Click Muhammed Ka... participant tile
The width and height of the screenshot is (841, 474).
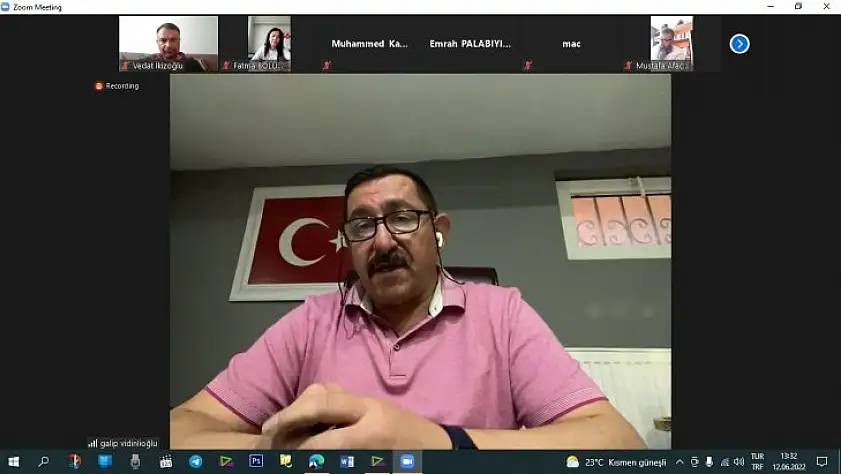pyautogui.click(x=369, y=44)
